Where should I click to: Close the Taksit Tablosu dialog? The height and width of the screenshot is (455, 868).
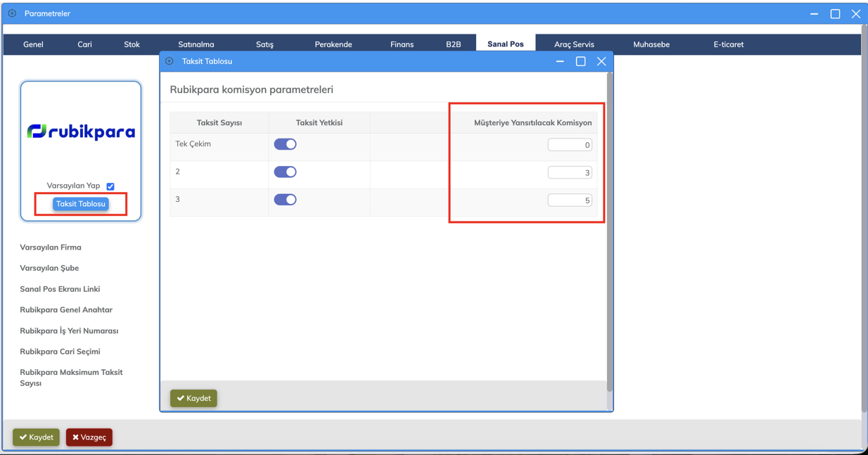(x=601, y=61)
